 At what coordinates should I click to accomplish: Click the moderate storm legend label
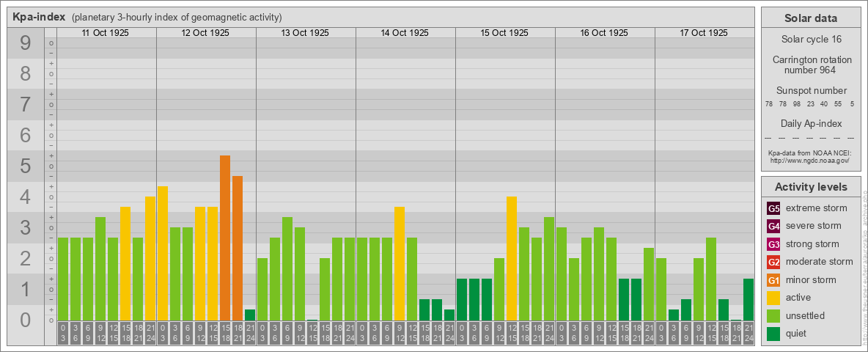click(x=820, y=262)
